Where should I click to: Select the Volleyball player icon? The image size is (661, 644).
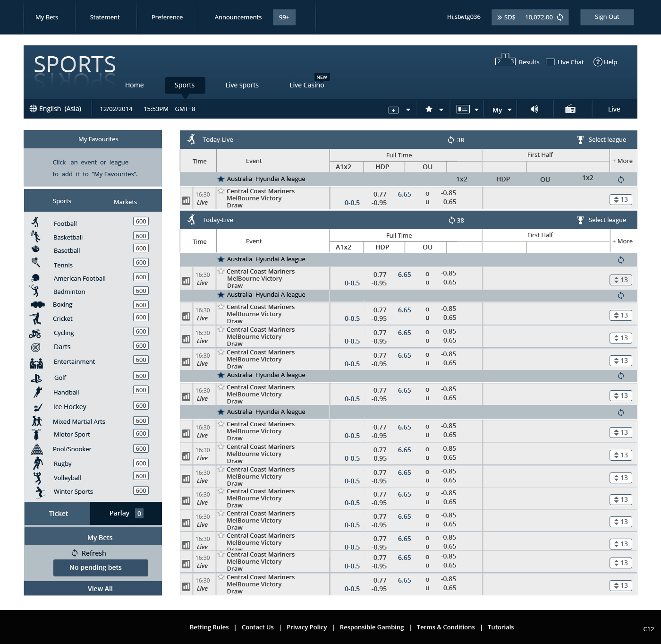38,478
